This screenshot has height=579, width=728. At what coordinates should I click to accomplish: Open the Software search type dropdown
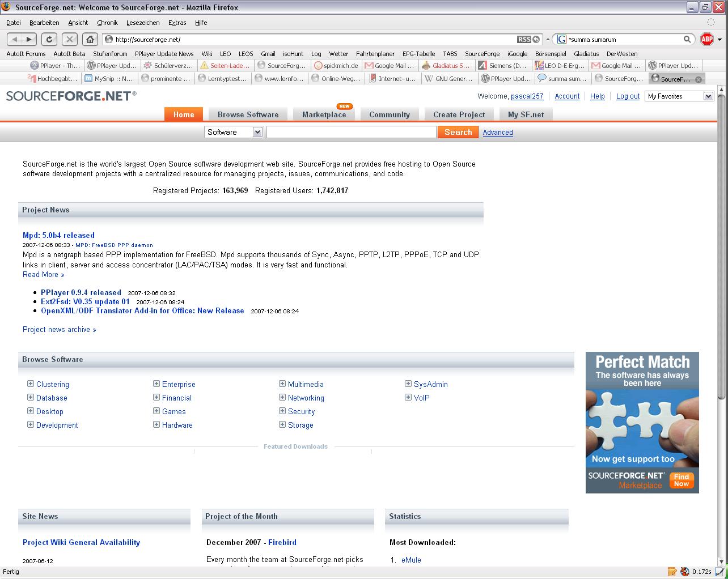point(234,132)
